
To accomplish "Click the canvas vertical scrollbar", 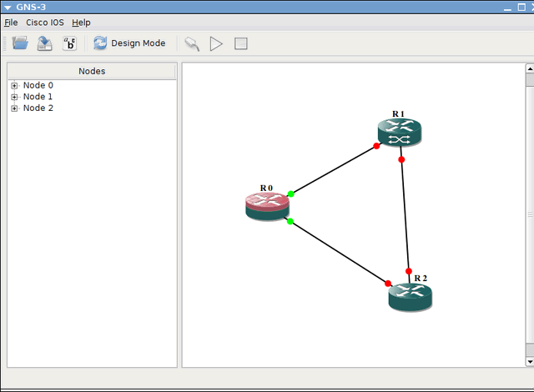I will click(529, 214).
